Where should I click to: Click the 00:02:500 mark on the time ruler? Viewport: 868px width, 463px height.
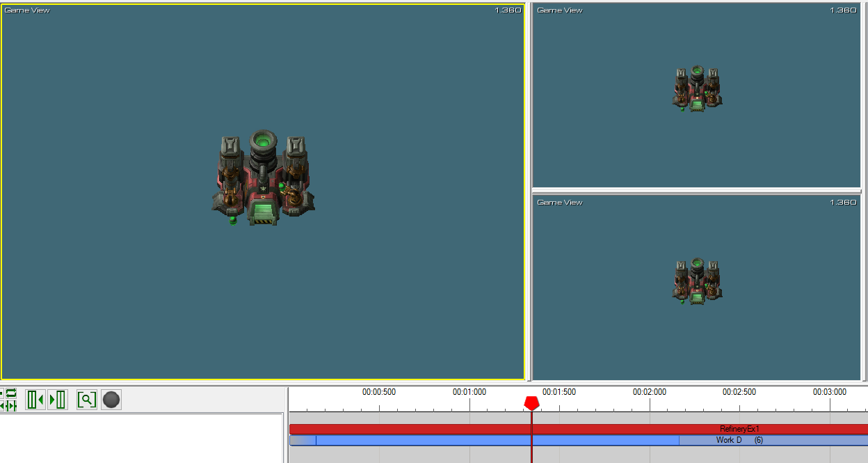[x=739, y=392]
